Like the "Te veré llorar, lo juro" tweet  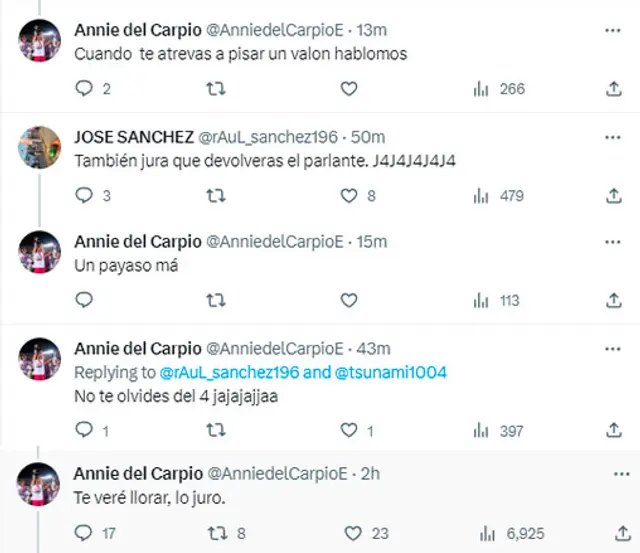353,534
